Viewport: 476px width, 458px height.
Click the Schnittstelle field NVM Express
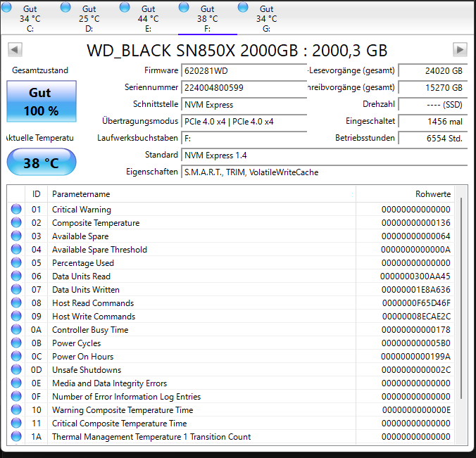244,105
